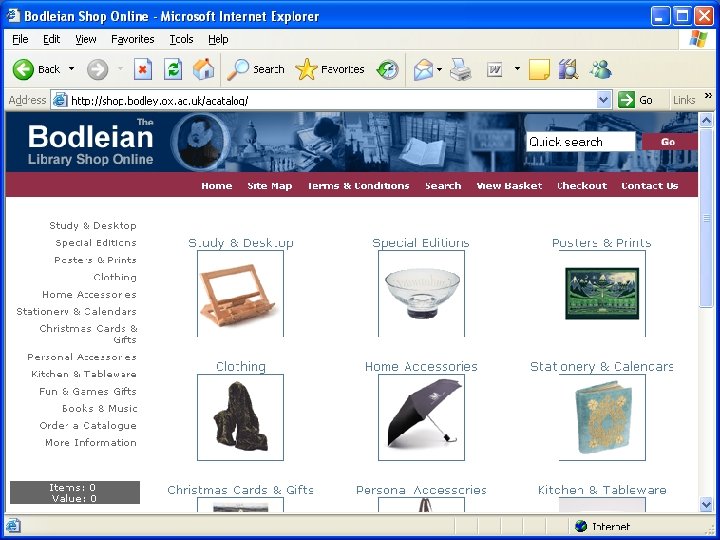Click the page icon in address bar
Image resolution: width=720 pixels, height=540 pixels.
pos(60,100)
